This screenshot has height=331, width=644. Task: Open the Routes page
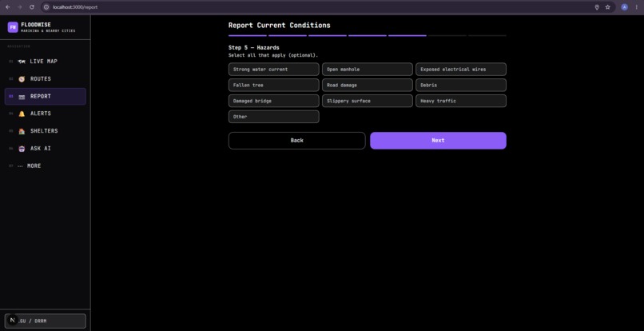[46, 79]
